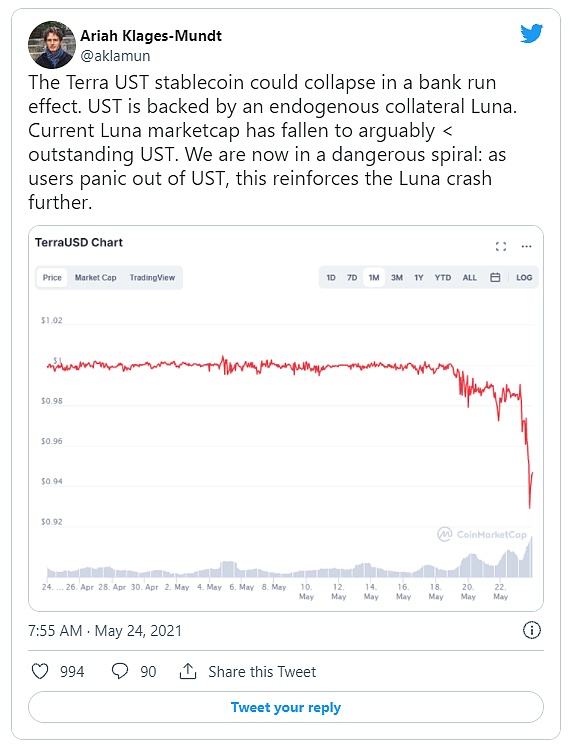The width and height of the screenshot is (571, 745).
Task: Choose the 3M time range
Action: [397, 277]
